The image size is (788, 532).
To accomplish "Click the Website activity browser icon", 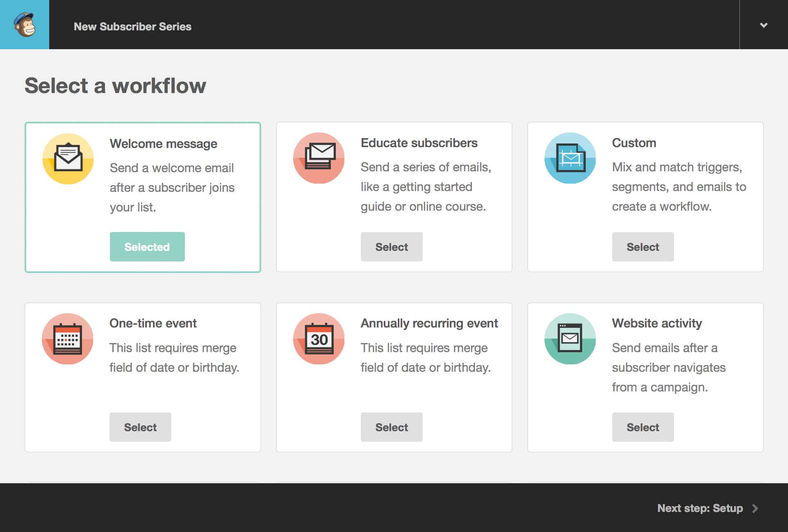I will point(570,339).
